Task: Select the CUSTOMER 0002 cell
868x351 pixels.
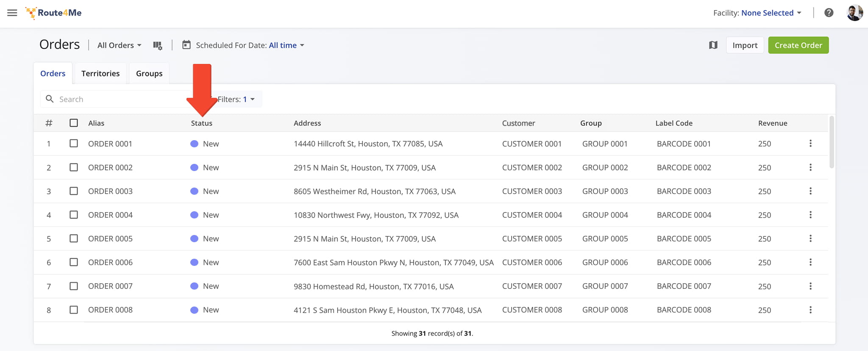Action: (x=532, y=167)
